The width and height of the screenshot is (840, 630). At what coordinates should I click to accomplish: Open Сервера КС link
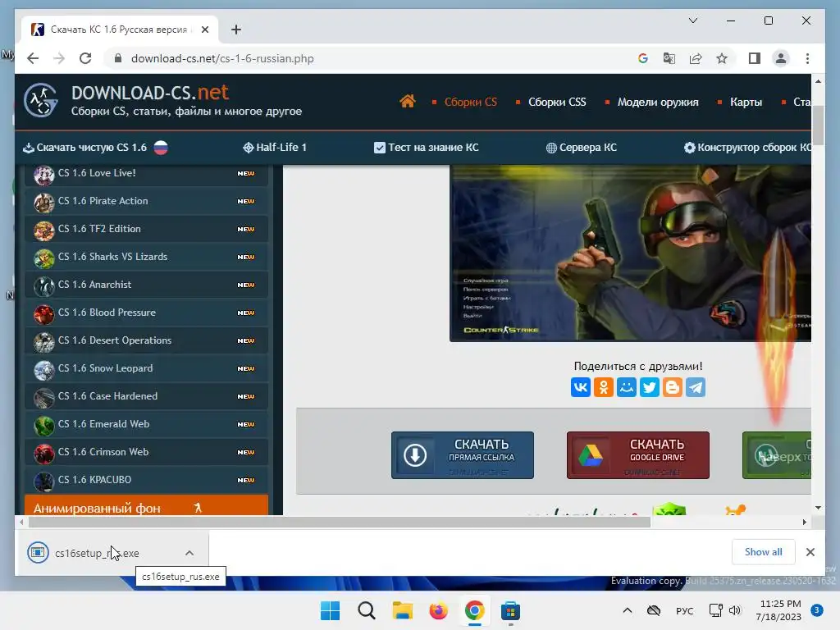[582, 148]
